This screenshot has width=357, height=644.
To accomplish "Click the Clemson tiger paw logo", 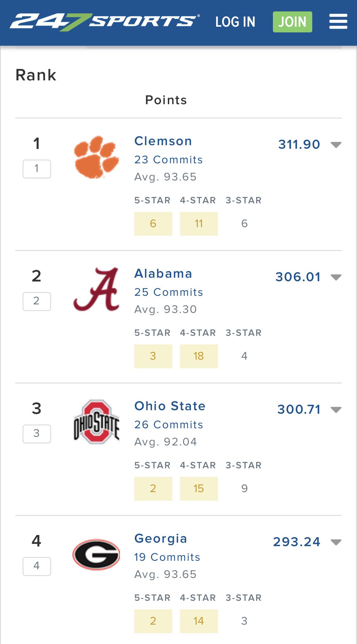I will [96, 157].
